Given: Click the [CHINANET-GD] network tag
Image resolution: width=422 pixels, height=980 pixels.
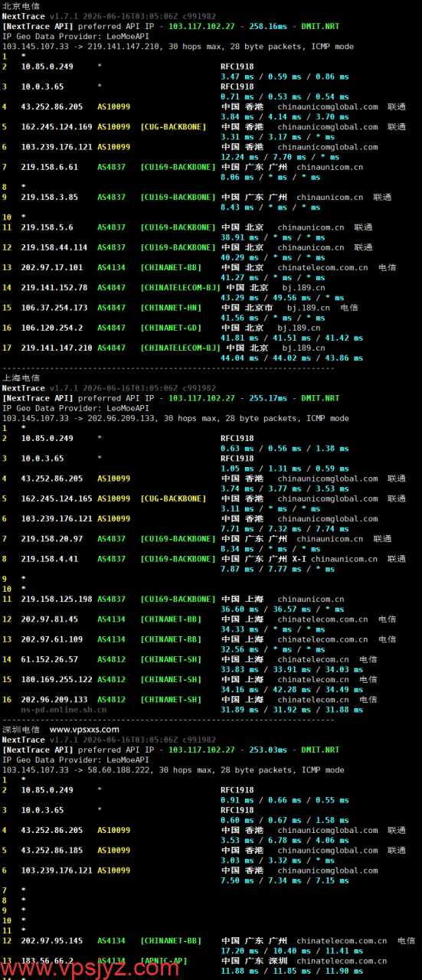Looking at the screenshot, I should (x=172, y=328).
